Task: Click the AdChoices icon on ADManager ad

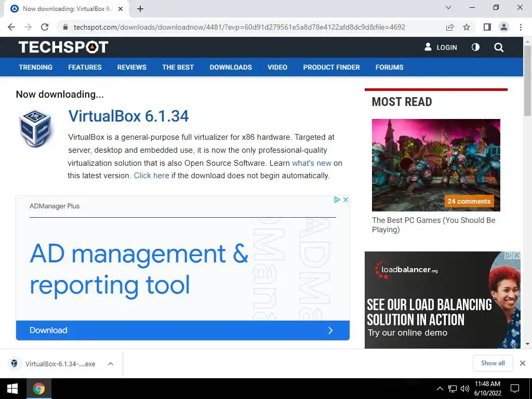Action: [337, 200]
